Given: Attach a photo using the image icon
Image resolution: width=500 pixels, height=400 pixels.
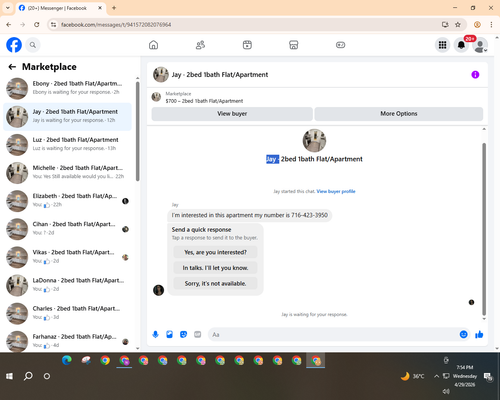Looking at the screenshot, I should [x=169, y=334].
